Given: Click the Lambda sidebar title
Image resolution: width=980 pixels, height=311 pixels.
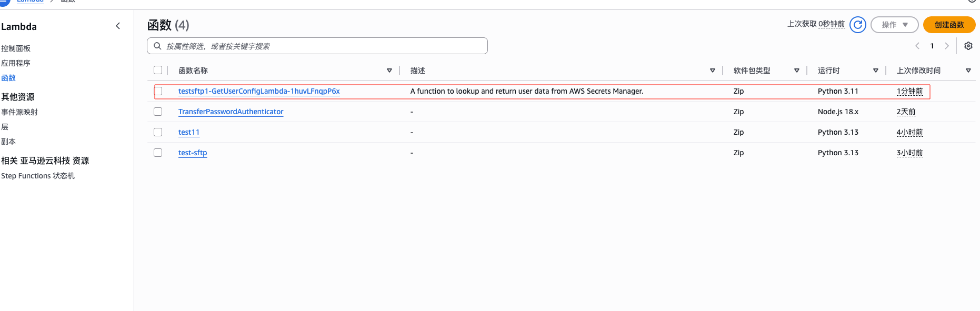Looking at the screenshot, I should tap(19, 26).
